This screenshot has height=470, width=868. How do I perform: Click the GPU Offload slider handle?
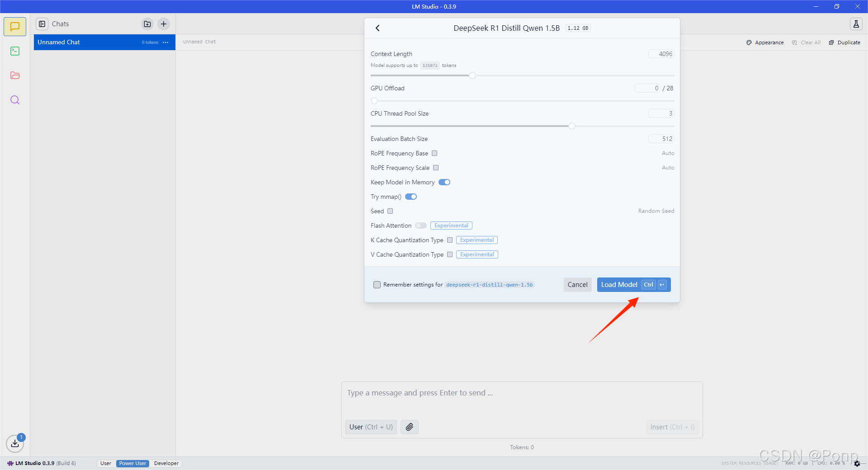click(x=374, y=101)
